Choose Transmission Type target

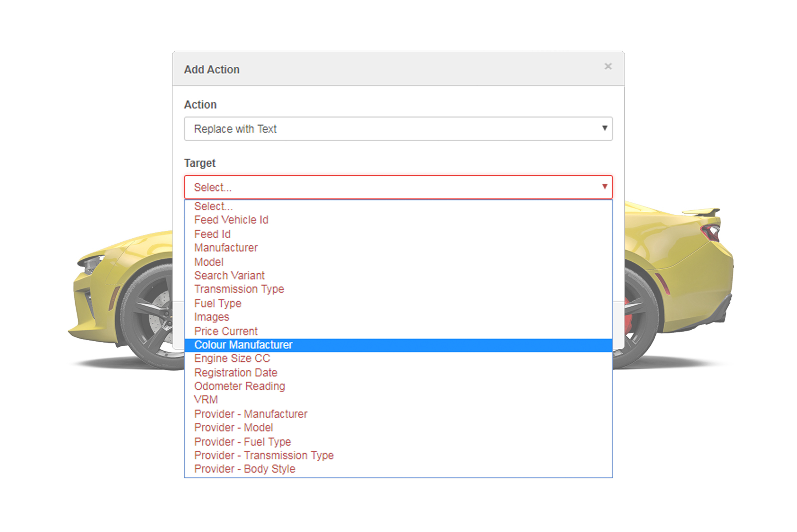398,289
